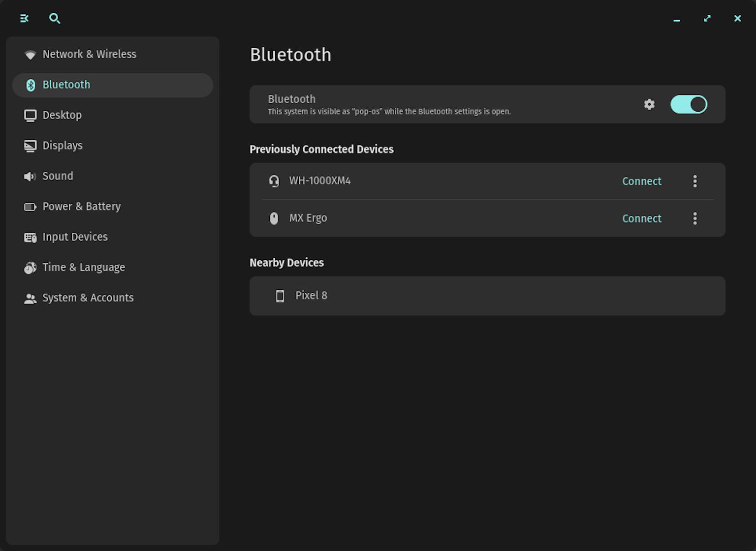Open the WH-1000XM4 options menu
Image resolution: width=756 pixels, height=551 pixels.
coord(695,181)
